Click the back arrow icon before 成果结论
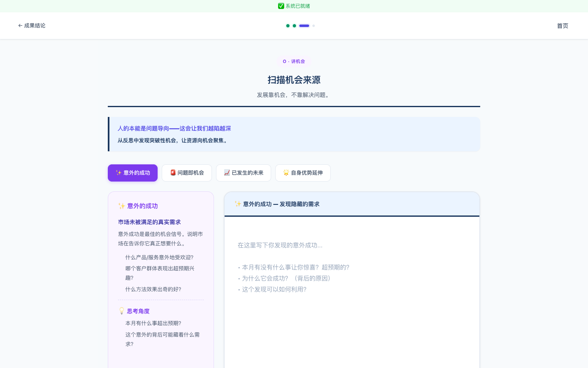588x368 pixels. (20, 26)
